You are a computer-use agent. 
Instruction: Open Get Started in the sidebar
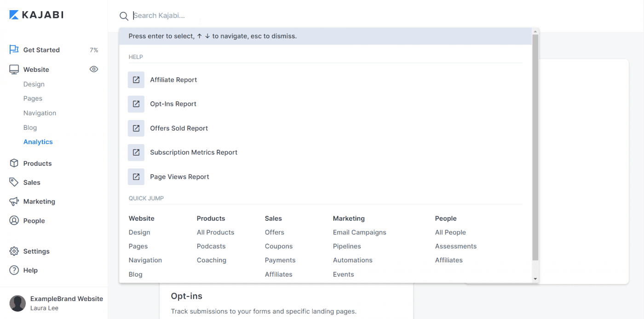tap(41, 50)
